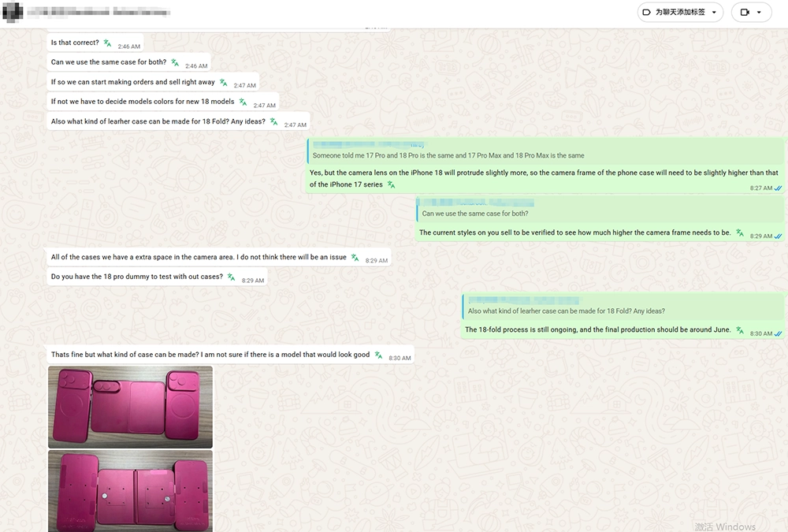This screenshot has width=788, height=532.
Task: Open quoted 'Can we use the same case for both?' reply
Action: tap(600, 209)
